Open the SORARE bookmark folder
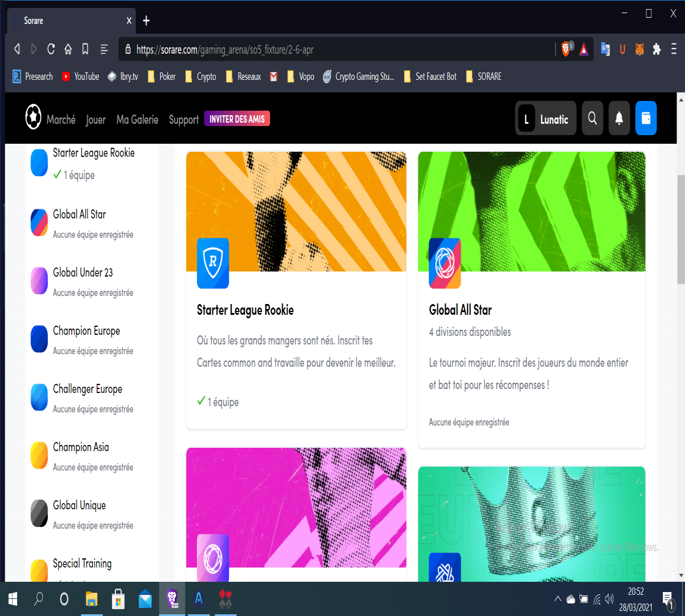 click(484, 76)
